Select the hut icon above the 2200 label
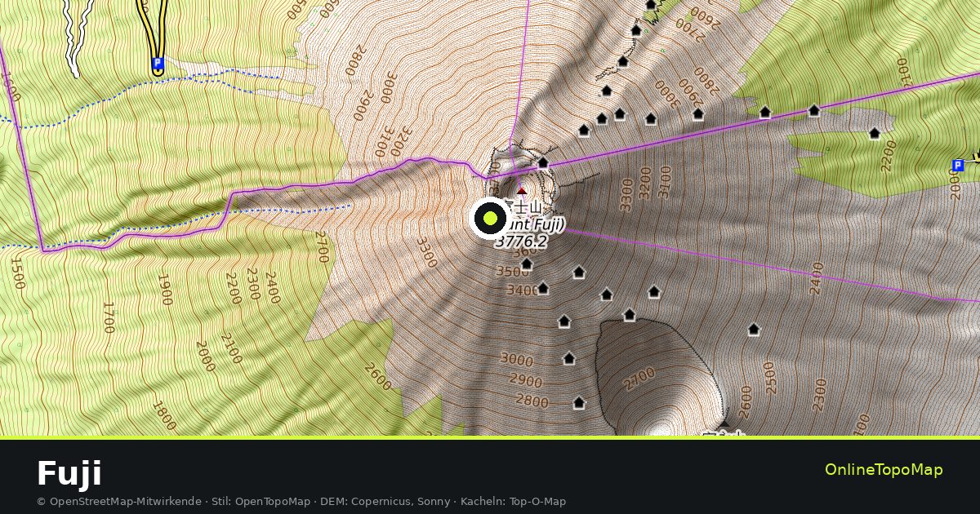Screen dimensions: 980x514 pyautogui.click(x=875, y=133)
